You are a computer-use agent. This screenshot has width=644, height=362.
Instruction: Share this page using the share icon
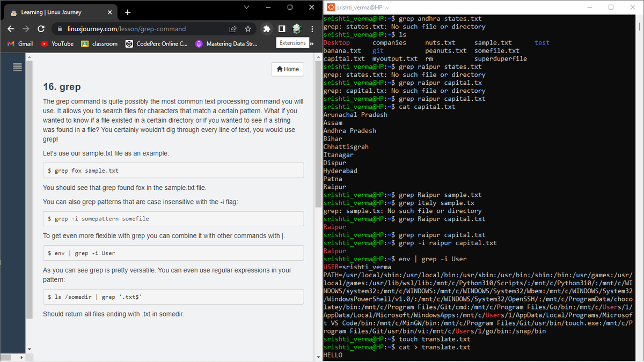(x=233, y=29)
